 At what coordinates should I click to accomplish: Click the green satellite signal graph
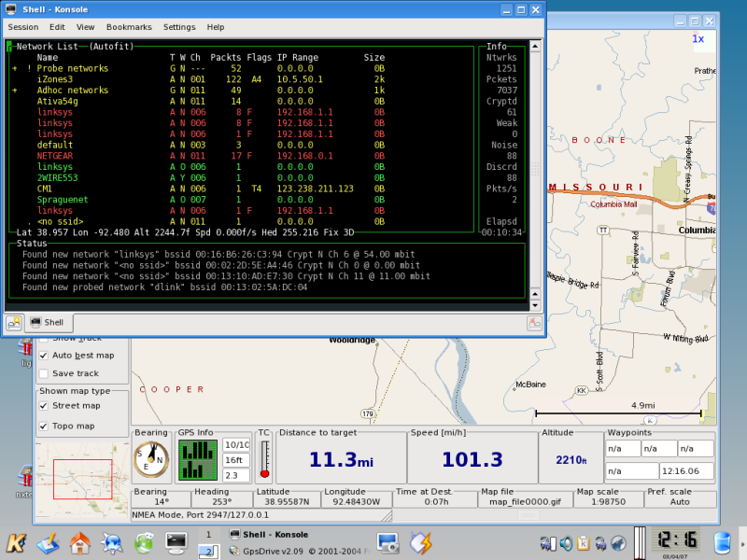click(x=198, y=460)
